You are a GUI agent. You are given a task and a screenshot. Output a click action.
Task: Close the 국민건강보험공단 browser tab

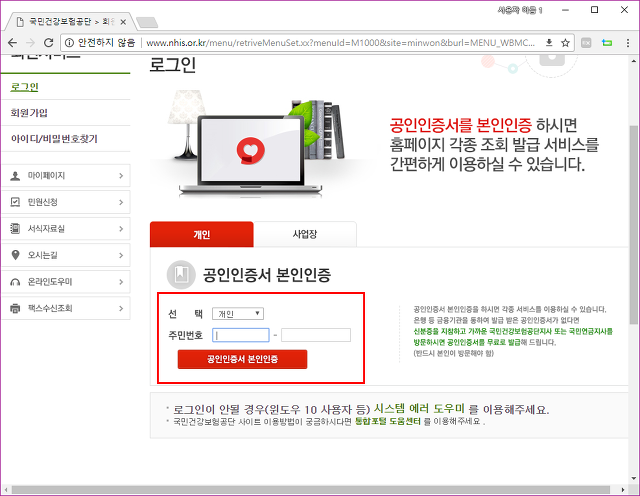tap(123, 22)
